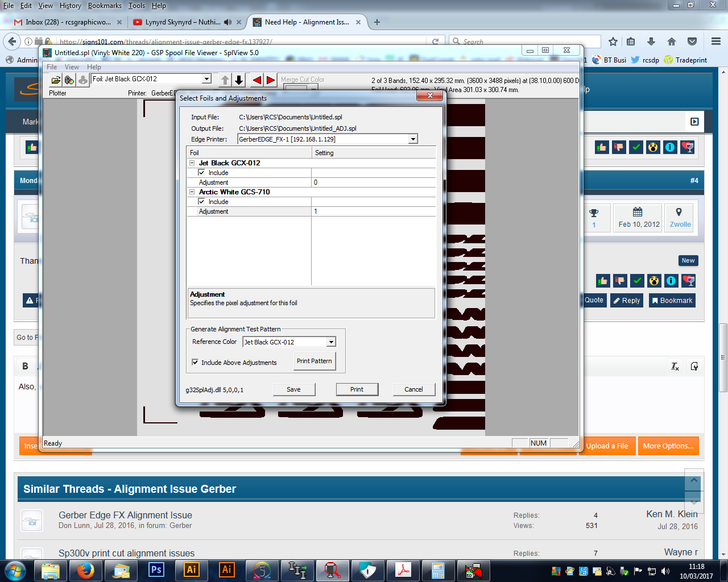
Task: Go to Firefox home icon
Action: pyautogui.click(x=672, y=41)
